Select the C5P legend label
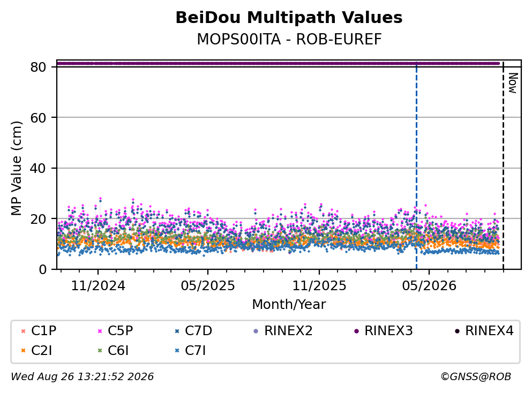 tap(120, 330)
